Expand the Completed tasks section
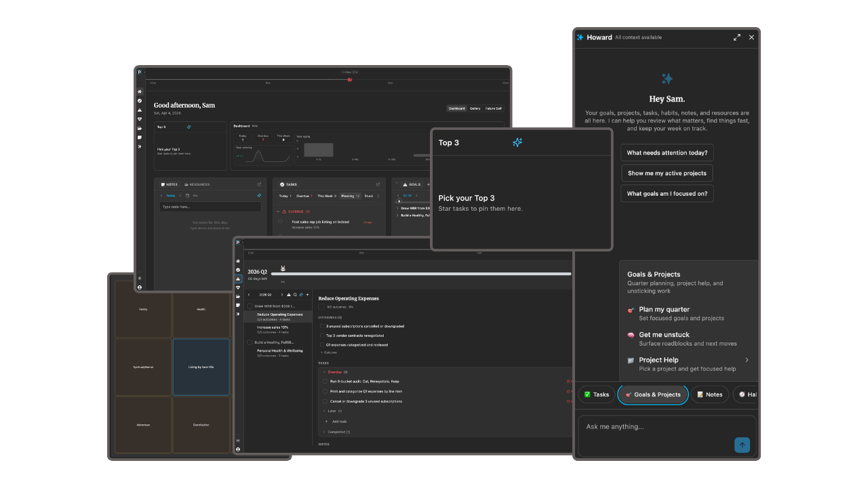This screenshot has width=868, height=488. [324, 432]
